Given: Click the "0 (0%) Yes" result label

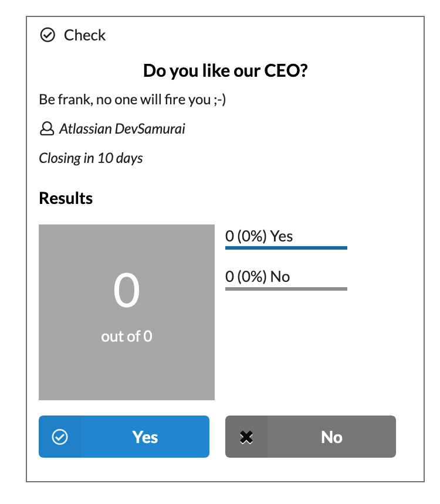Looking at the screenshot, I should point(259,236).
